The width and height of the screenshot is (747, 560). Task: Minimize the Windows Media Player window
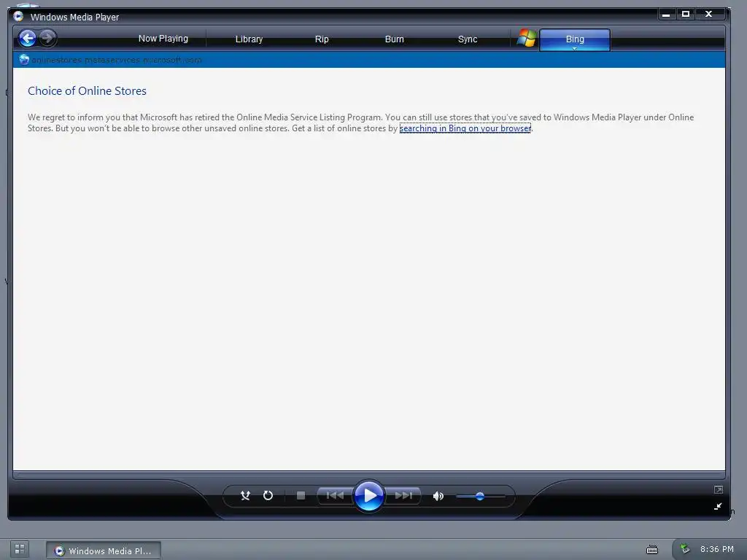tap(666, 15)
